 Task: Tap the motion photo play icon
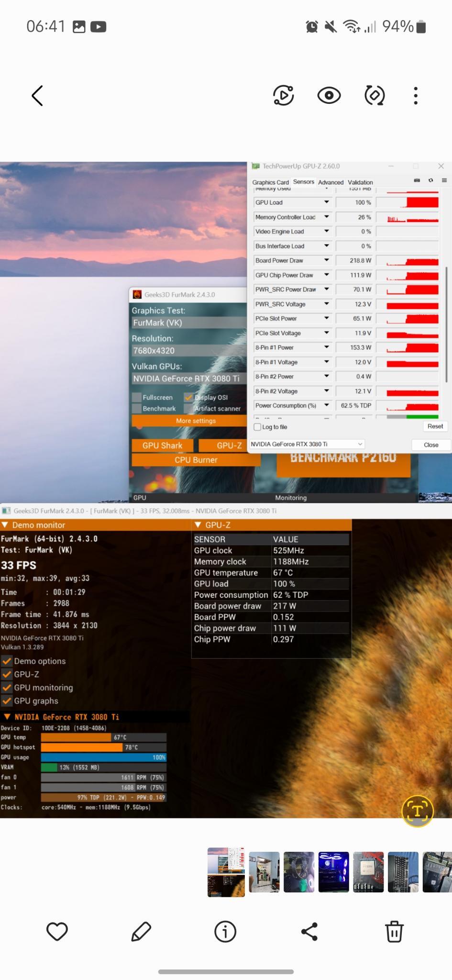[x=283, y=95]
